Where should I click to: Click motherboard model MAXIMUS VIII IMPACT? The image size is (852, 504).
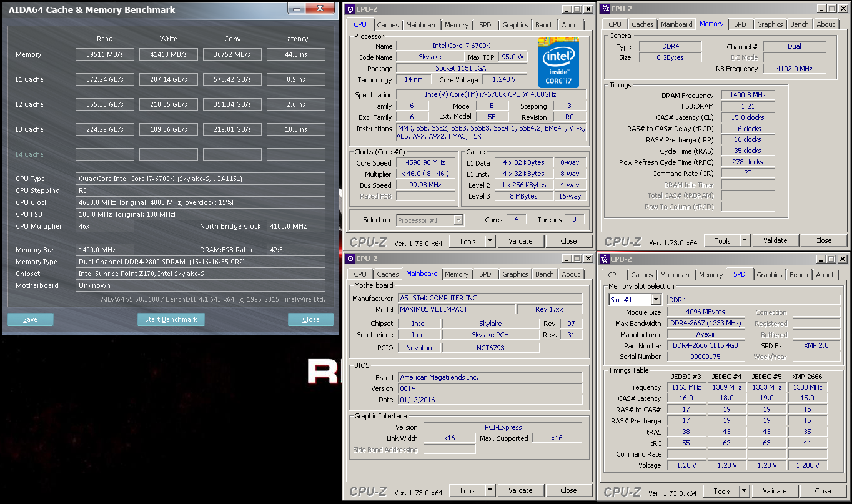click(457, 309)
